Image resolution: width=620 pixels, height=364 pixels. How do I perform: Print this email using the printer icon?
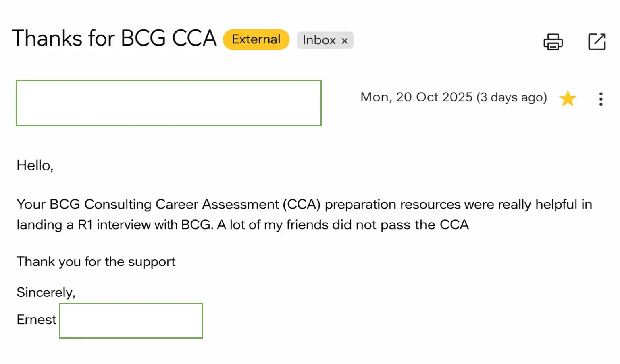pos(553,41)
